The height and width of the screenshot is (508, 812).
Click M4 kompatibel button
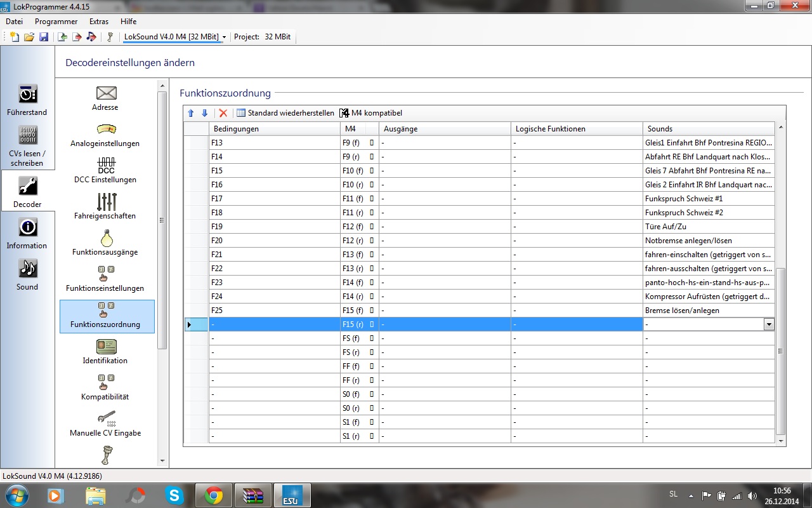[x=371, y=113]
